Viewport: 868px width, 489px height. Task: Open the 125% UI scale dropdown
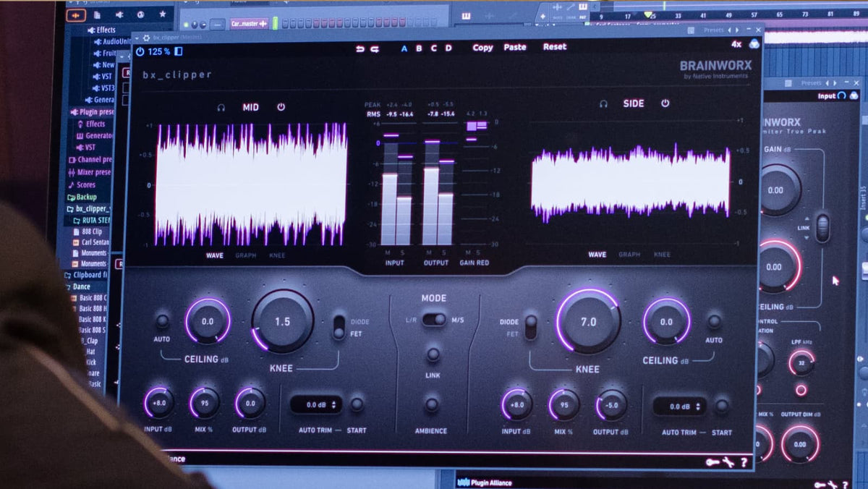159,51
